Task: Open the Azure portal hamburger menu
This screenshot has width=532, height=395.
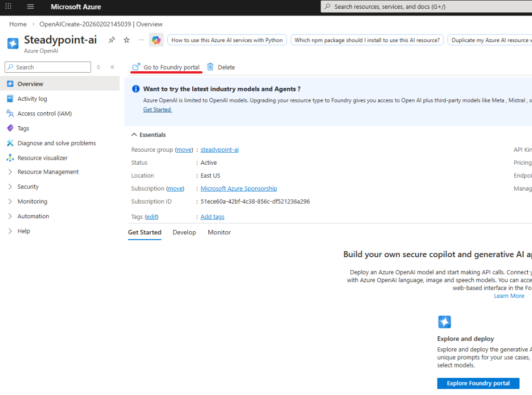Action: (x=31, y=7)
